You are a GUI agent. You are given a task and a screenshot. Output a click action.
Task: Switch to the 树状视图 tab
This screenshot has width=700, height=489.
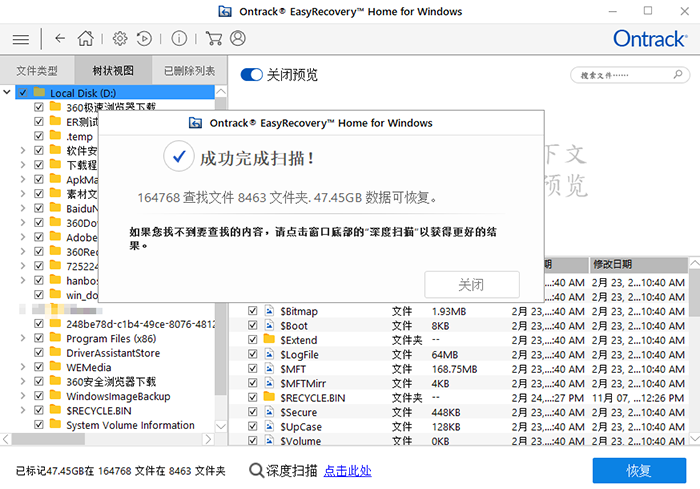coord(113,71)
